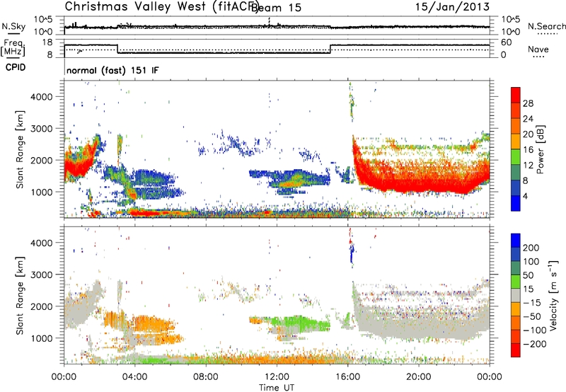
Task: Select light green 12–16 dB Power color segment
Action: 516,156
